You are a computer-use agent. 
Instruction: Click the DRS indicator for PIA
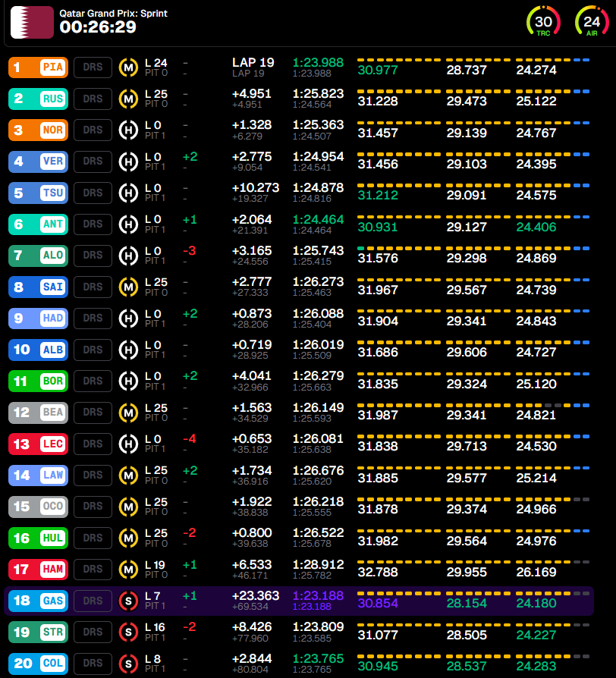click(93, 67)
